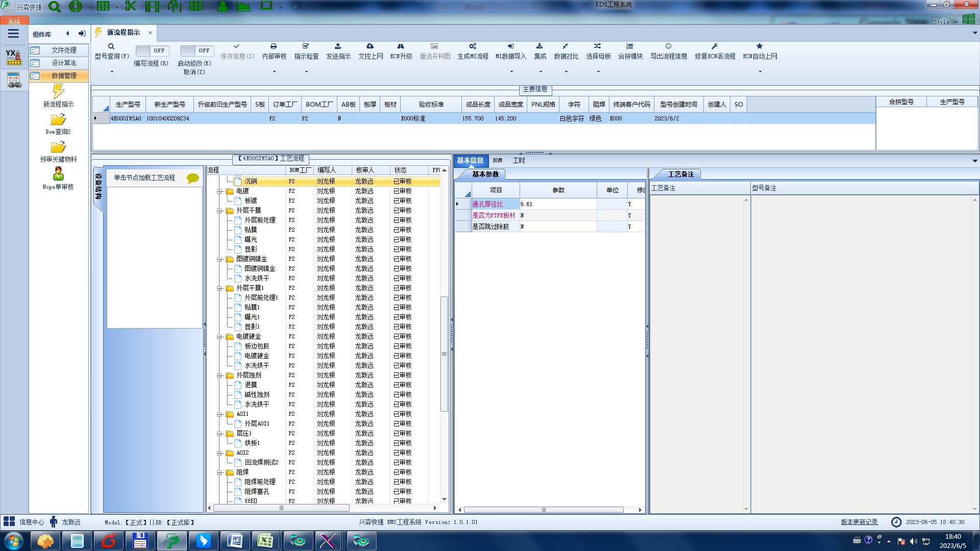Open Nope单审核 user icon
The image size is (980, 551).
point(58,174)
